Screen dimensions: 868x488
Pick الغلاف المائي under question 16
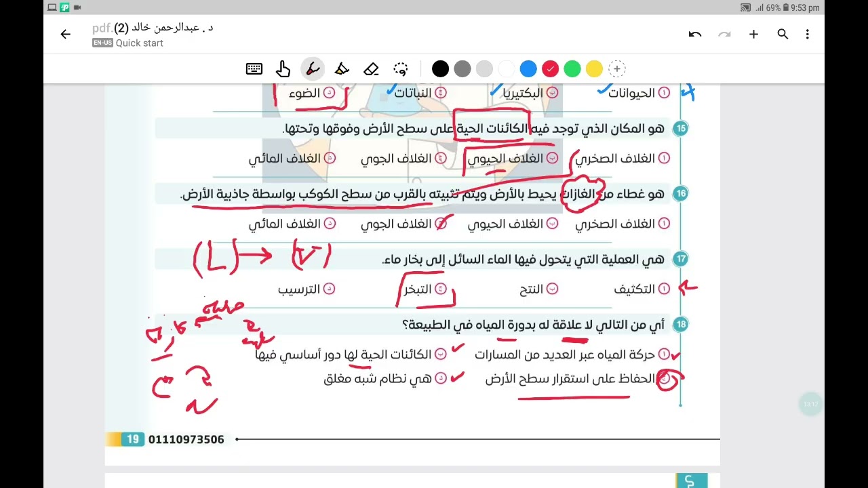point(292,223)
